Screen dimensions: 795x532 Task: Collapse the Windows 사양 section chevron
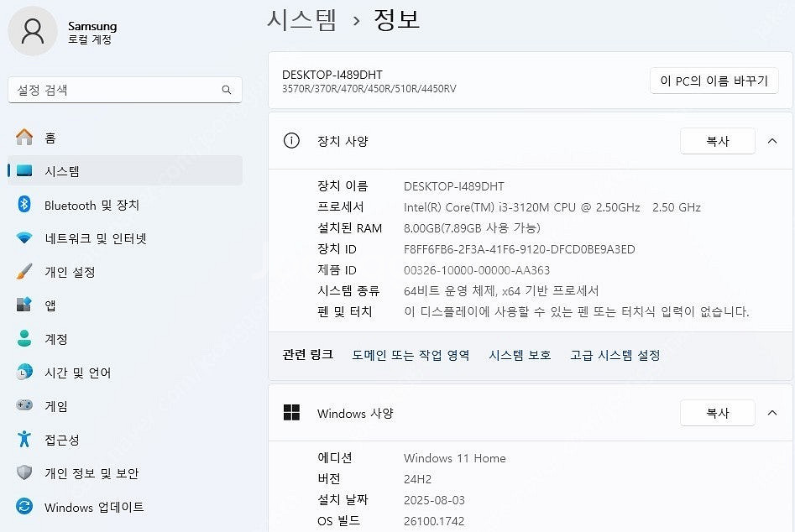[x=772, y=413]
